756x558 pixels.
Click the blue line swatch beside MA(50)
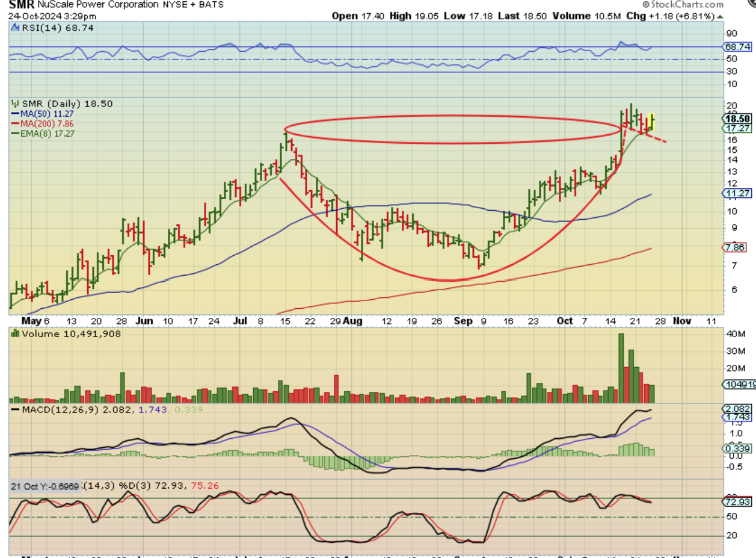point(15,114)
